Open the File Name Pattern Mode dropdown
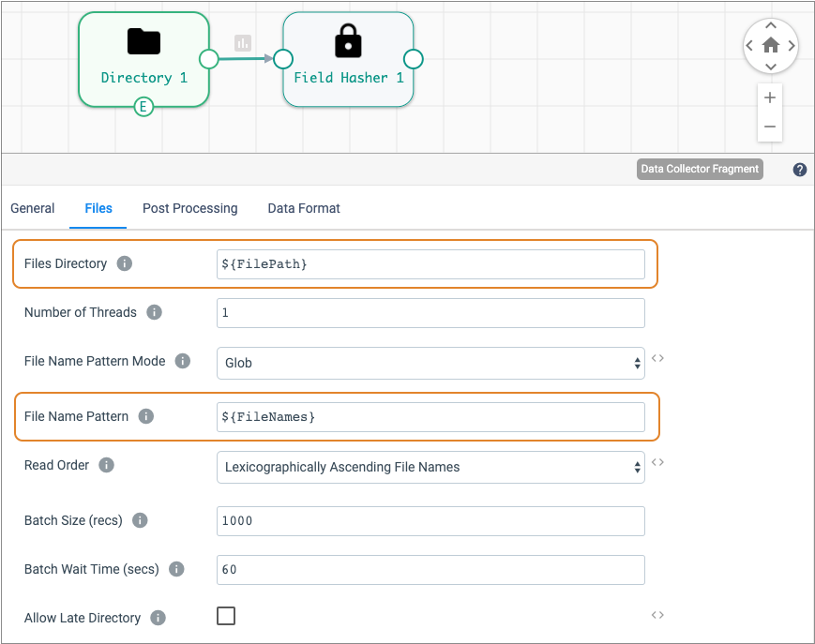 [x=430, y=362]
